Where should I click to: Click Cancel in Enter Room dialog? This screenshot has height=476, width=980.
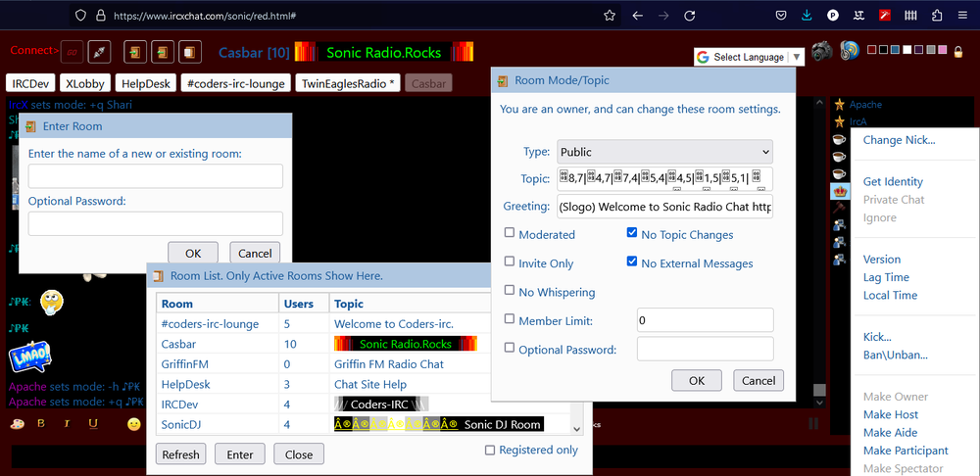(x=255, y=253)
